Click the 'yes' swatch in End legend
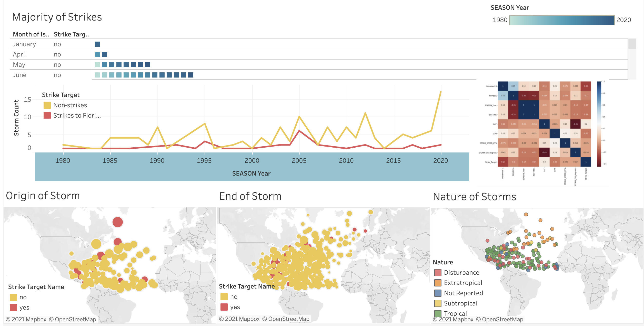 (x=224, y=307)
